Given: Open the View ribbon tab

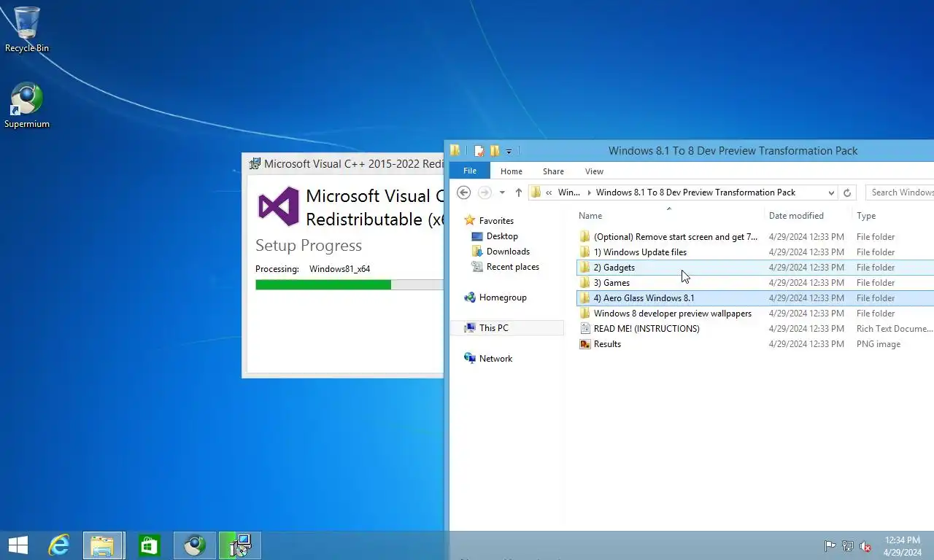Looking at the screenshot, I should [594, 171].
